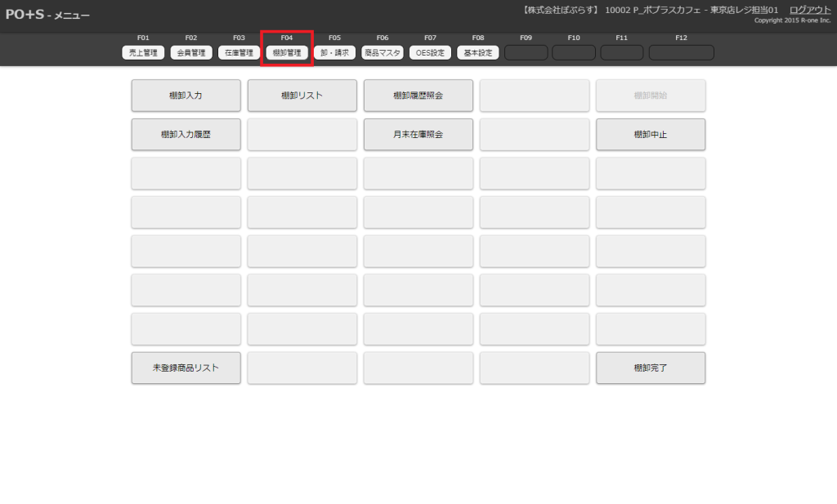Image resolution: width=837 pixels, height=504 pixels.
Task: Click the highlighted 棚卸管理 (F04) tab
Action: tap(287, 53)
